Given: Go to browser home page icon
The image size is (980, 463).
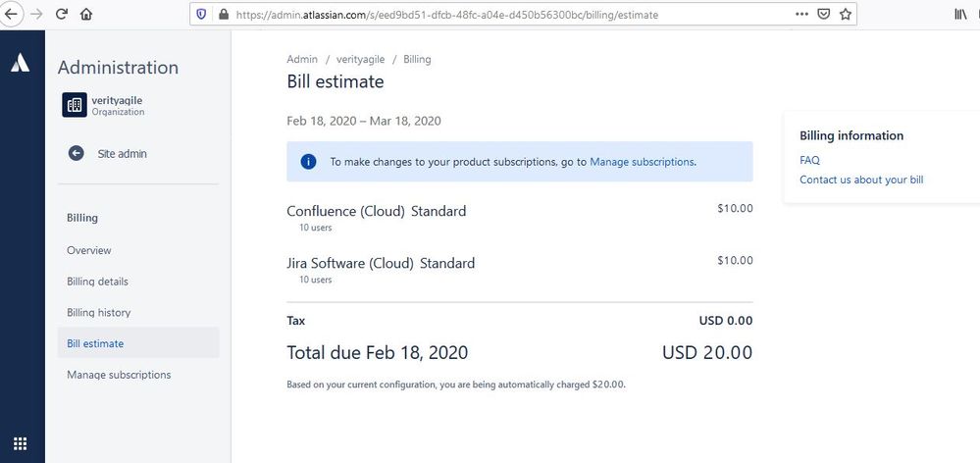Looking at the screenshot, I should click(x=86, y=15).
